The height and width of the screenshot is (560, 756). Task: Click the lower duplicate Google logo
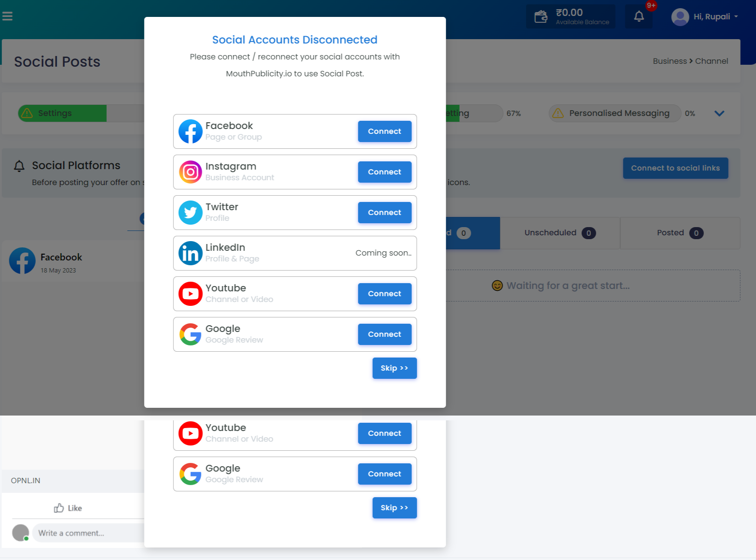(191, 474)
